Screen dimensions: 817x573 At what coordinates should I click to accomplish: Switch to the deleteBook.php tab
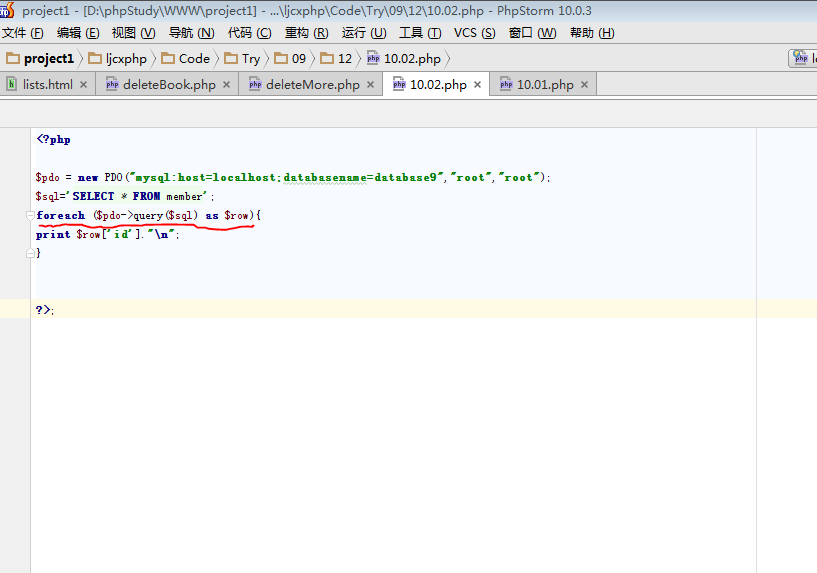[x=169, y=84]
